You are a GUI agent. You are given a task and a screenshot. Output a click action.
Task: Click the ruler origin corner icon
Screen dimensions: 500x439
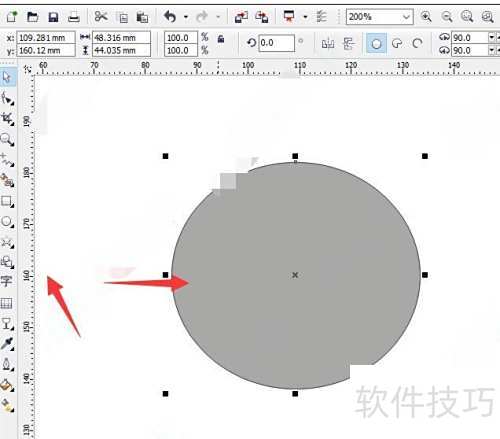[28, 68]
